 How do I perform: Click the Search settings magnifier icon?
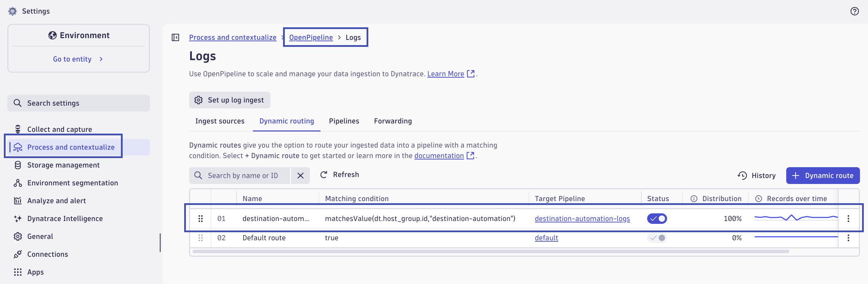[17, 103]
